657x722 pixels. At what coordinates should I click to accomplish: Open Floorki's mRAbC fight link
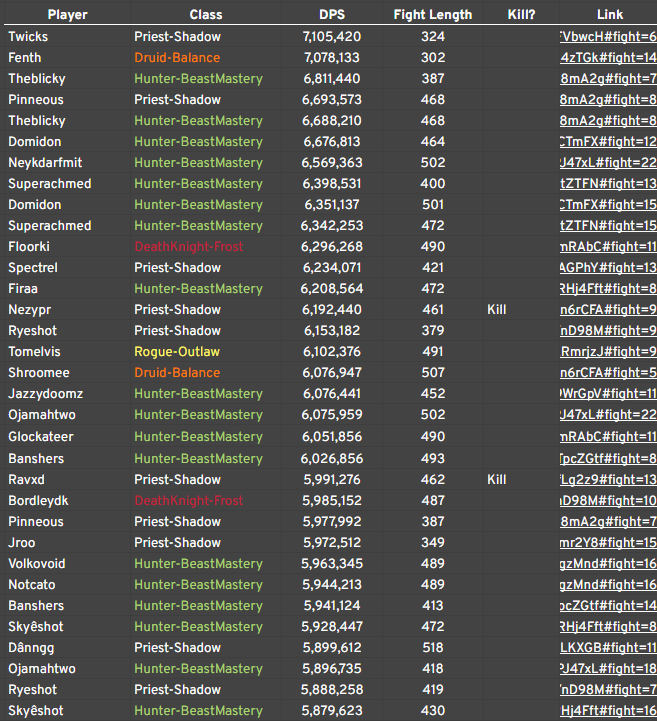pos(608,247)
